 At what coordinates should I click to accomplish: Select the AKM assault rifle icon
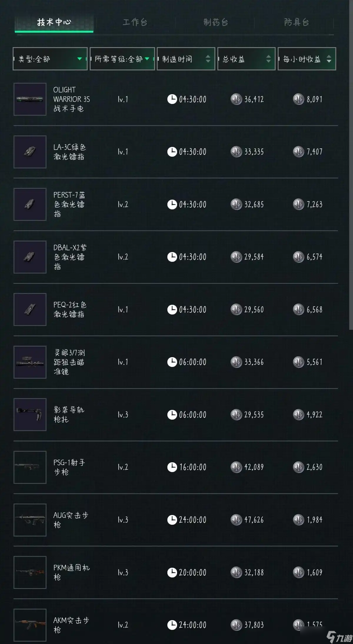coord(30,625)
